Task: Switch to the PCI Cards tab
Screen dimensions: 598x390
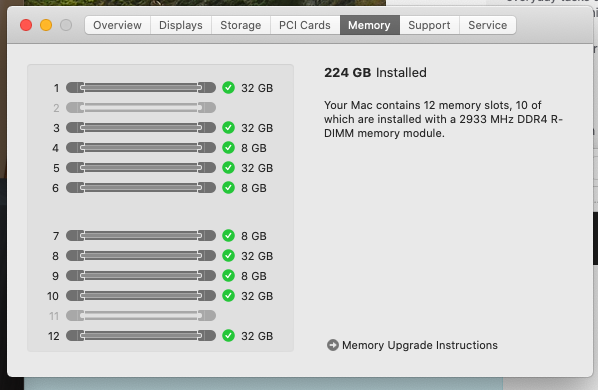Action: pyautogui.click(x=305, y=25)
